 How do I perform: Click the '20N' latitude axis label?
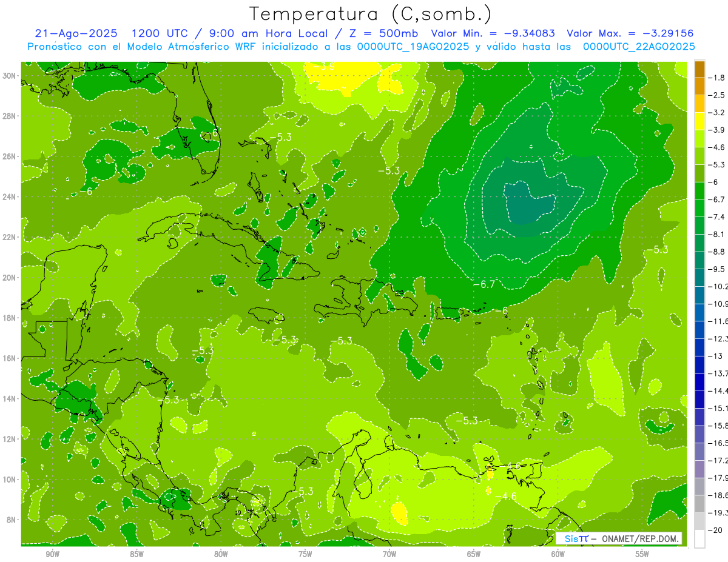tap(10, 278)
